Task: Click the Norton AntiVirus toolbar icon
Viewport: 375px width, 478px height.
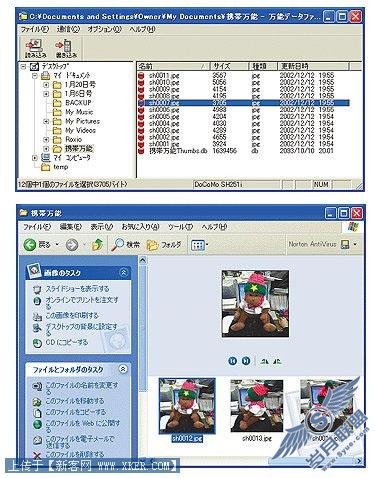Action: 345,245
